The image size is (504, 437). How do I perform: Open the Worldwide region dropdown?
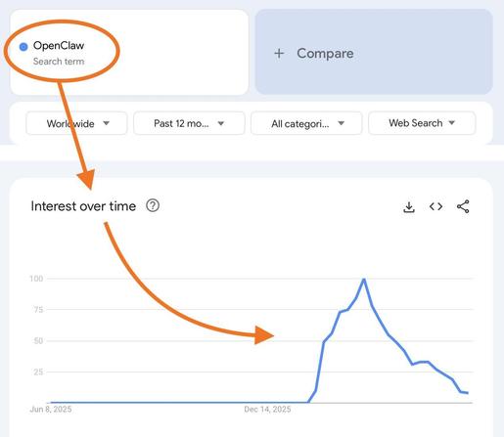(76, 123)
